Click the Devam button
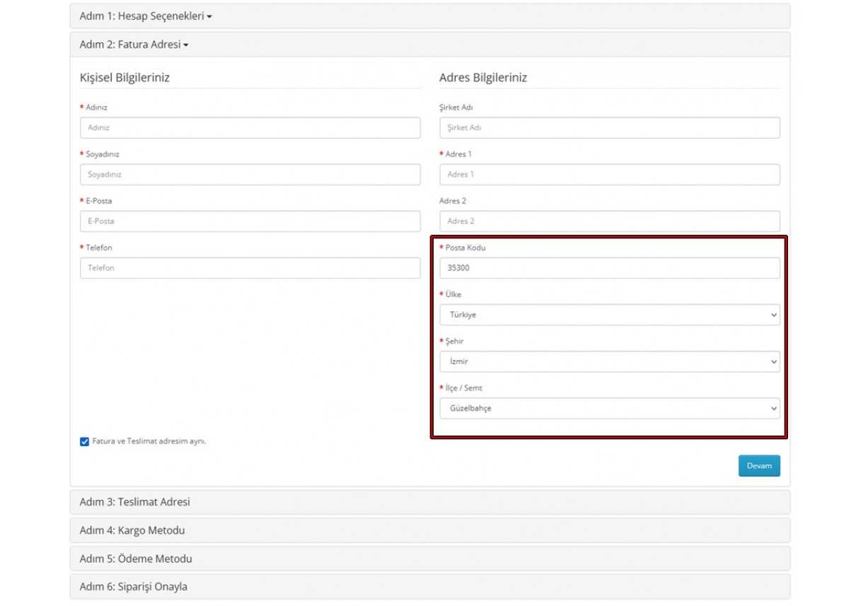The image size is (868, 606). point(759,466)
